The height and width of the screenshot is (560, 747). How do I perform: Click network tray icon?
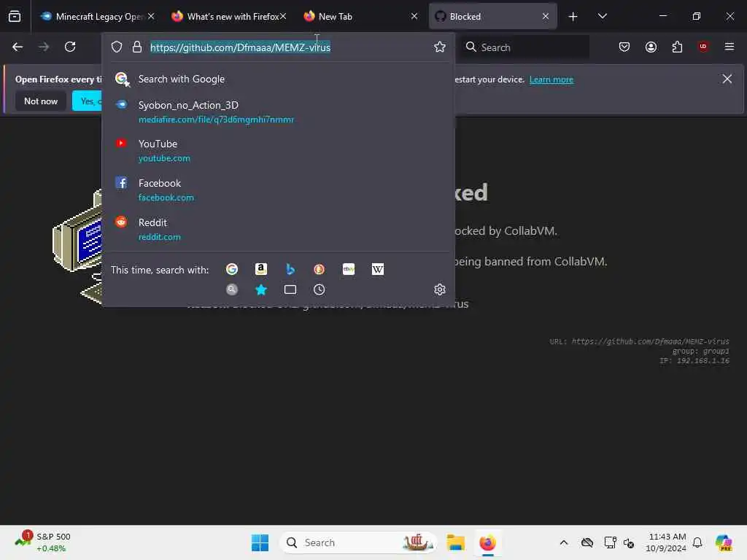[610, 542]
